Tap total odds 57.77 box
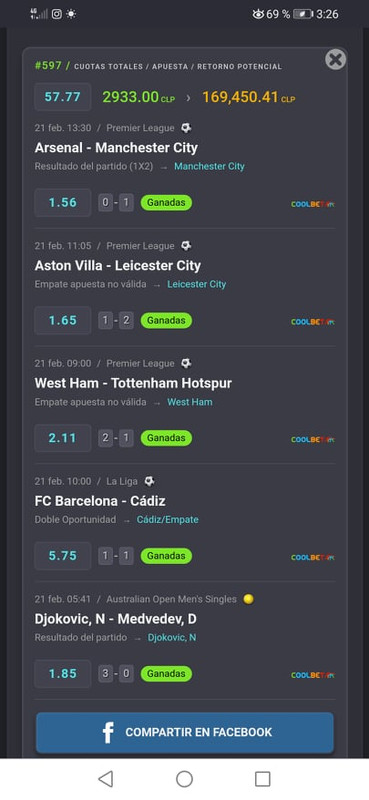Viewport: 369px width, 800px height. [62, 97]
